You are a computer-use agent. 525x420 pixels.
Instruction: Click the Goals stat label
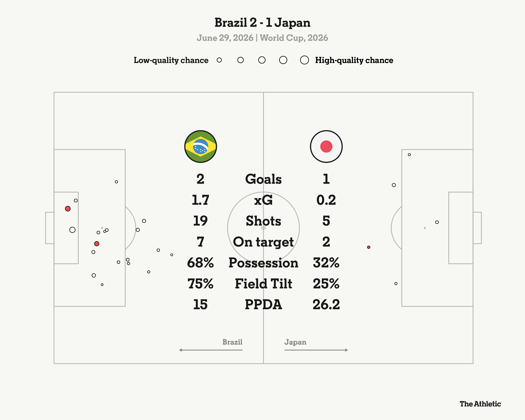tap(264, 179)
